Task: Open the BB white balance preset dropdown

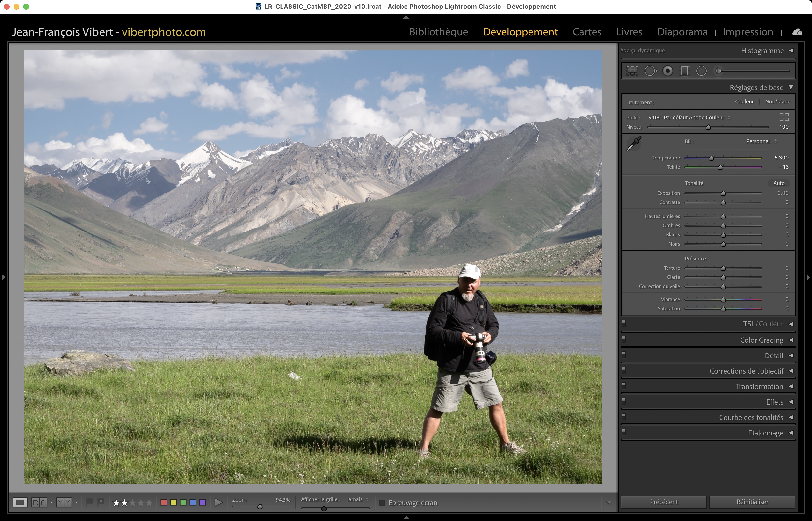Action: (x=761, y=141)
